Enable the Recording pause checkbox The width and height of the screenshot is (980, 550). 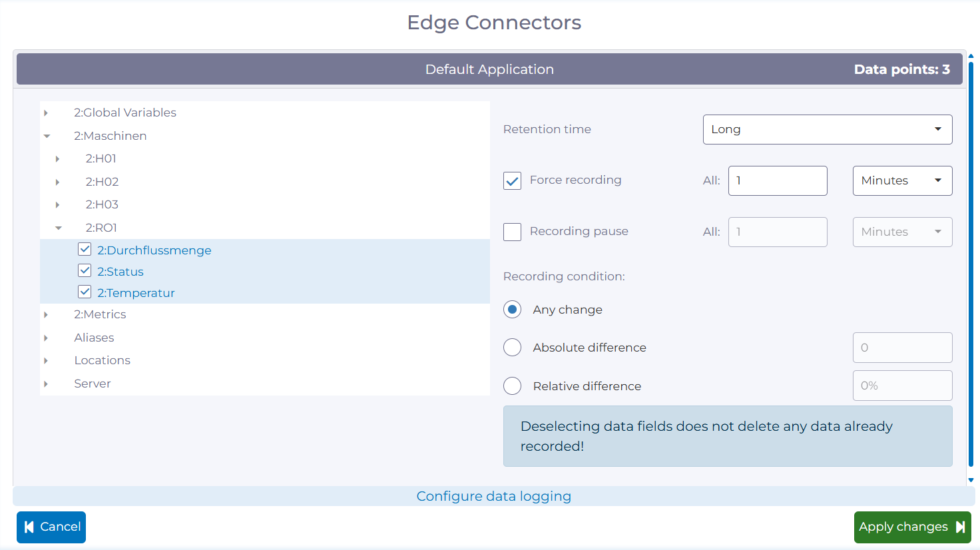pyautogui.click(x=512, y=232)
